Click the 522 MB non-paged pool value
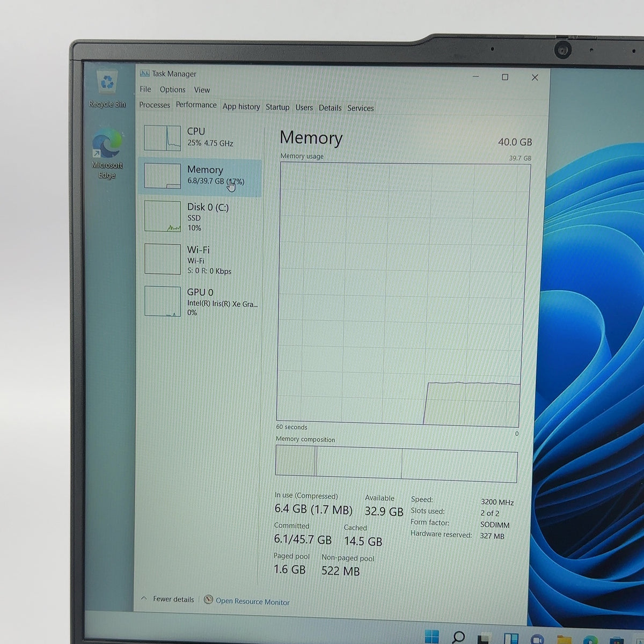The width and height of the screenshot is (644, 644). 340,571
